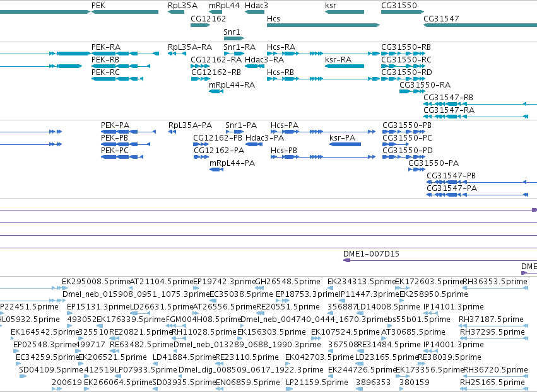Select the CG31547-RA transcript label
This screenshot has width=537, height=392.
coord(449,110)
